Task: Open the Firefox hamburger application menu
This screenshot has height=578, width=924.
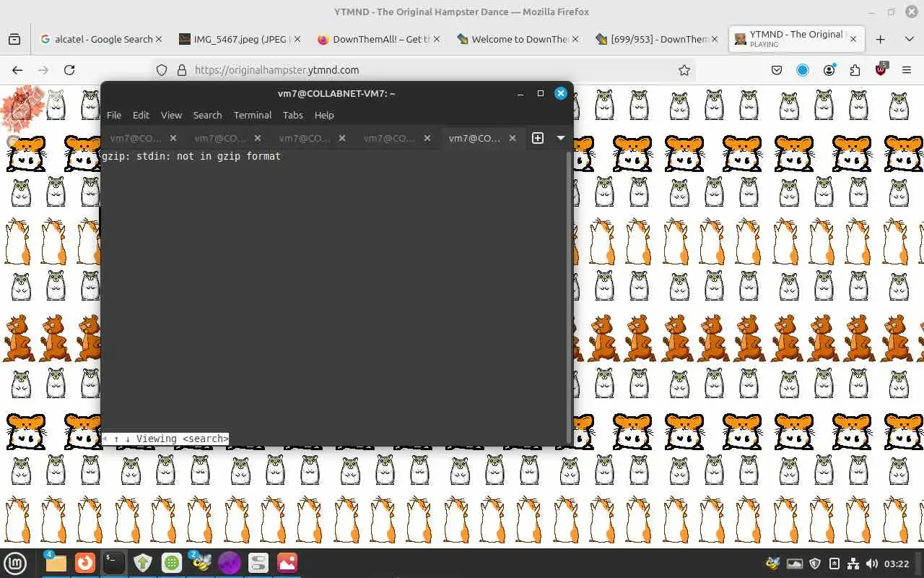Action: click(907, 70)
